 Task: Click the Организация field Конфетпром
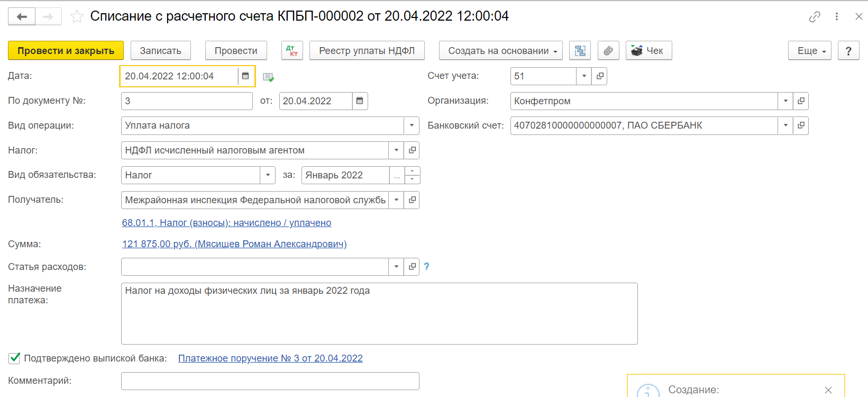[644, 101]
